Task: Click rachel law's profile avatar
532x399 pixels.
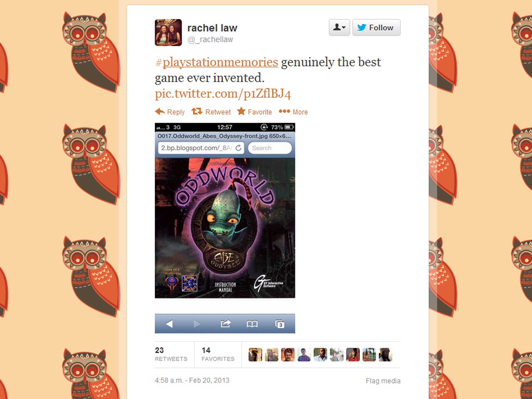Action: pos(168,32)
